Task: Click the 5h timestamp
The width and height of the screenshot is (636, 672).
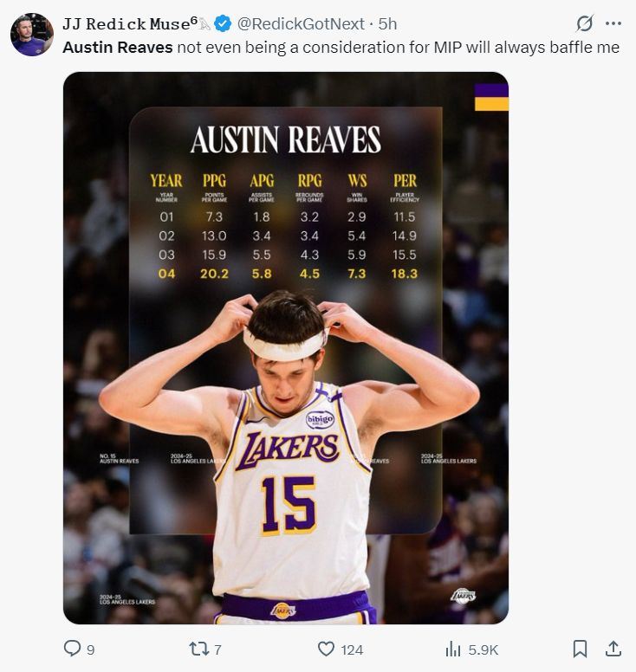Action: tap(388, 23)
